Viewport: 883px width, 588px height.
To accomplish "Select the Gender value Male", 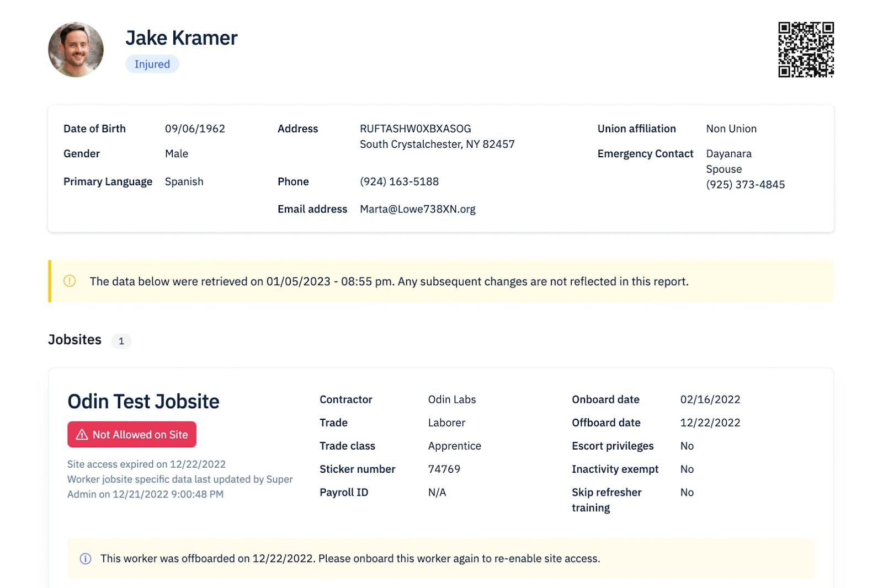I will point(177,153).
